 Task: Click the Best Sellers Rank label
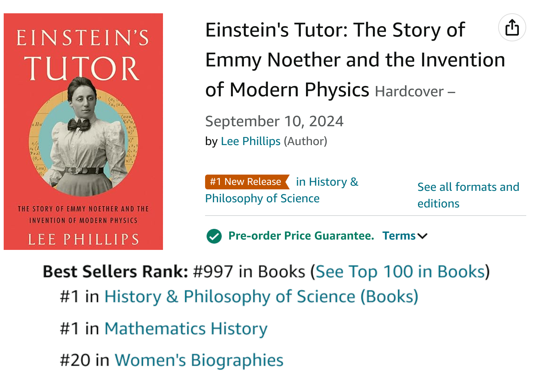point(116,272)
